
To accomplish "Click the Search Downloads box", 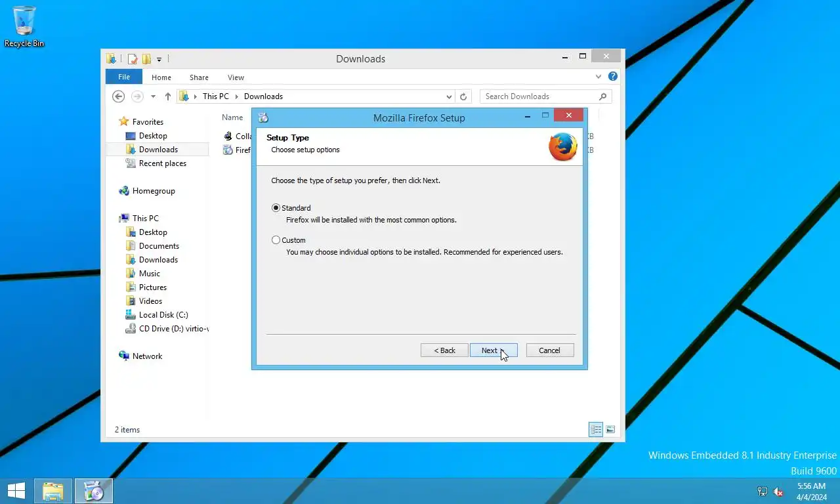I will 546,96.
